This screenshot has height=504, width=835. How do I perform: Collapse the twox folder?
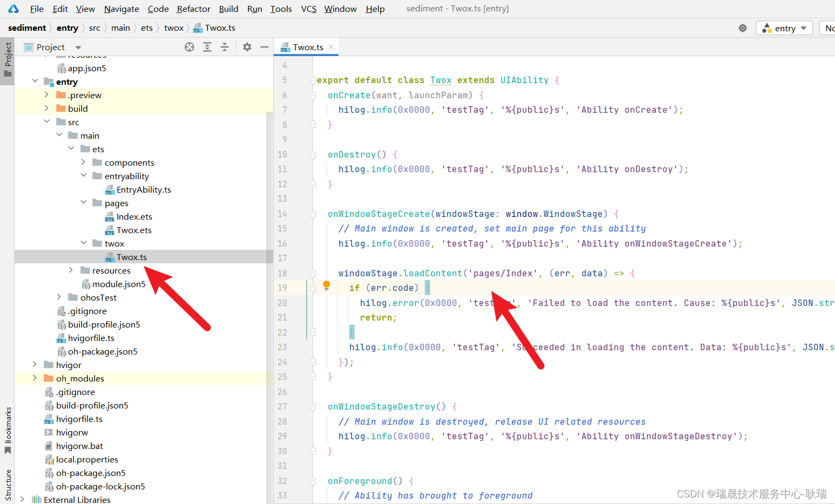(x=84, y=243)
